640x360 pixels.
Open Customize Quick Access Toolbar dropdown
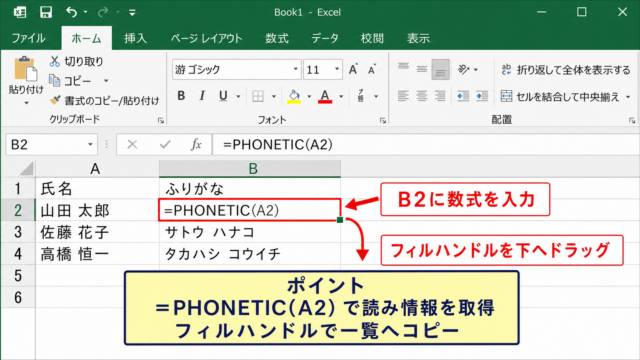point(132,13)
